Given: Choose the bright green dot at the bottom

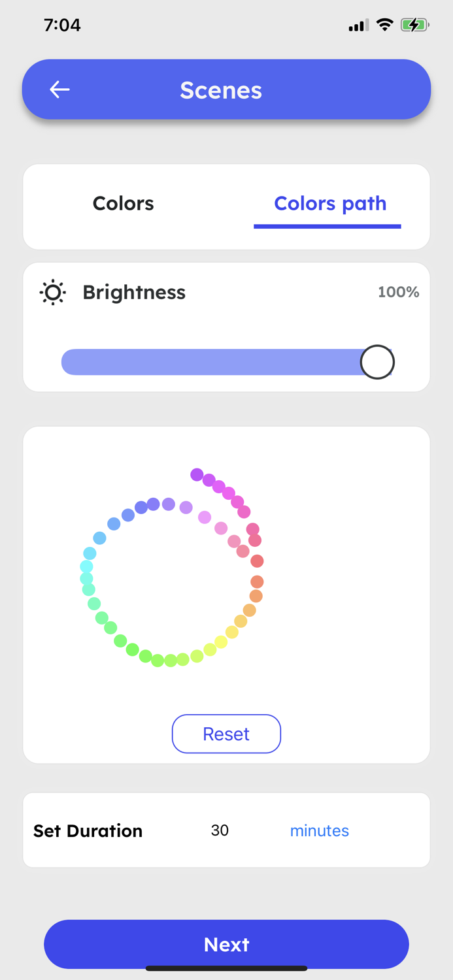Looking at the screenshot, I should [171, 661].
